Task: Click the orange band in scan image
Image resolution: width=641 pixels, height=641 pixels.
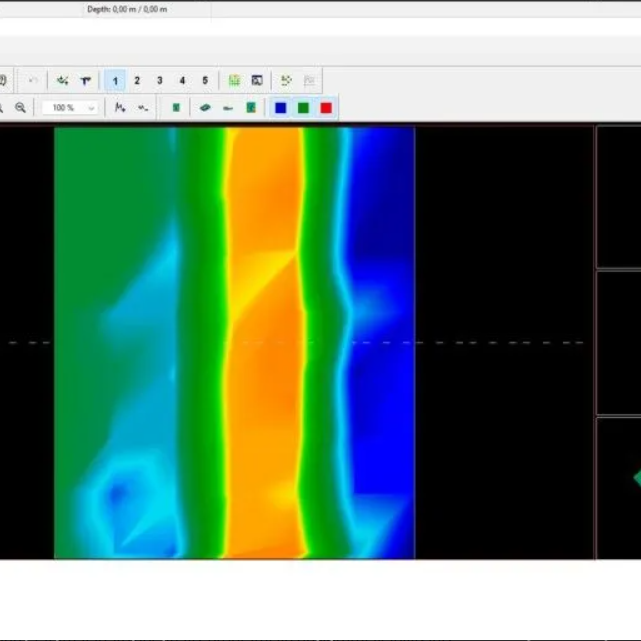Action: point(264,343)
